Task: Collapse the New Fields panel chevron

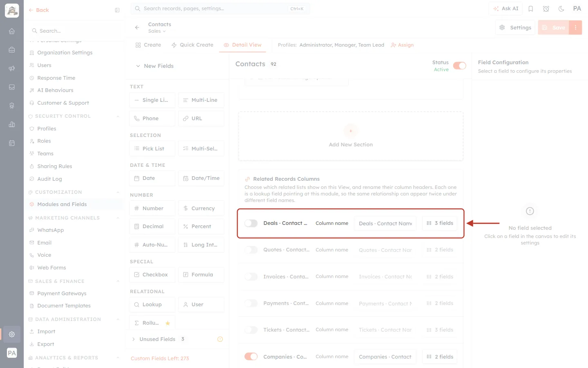Action: coord(138,66)
